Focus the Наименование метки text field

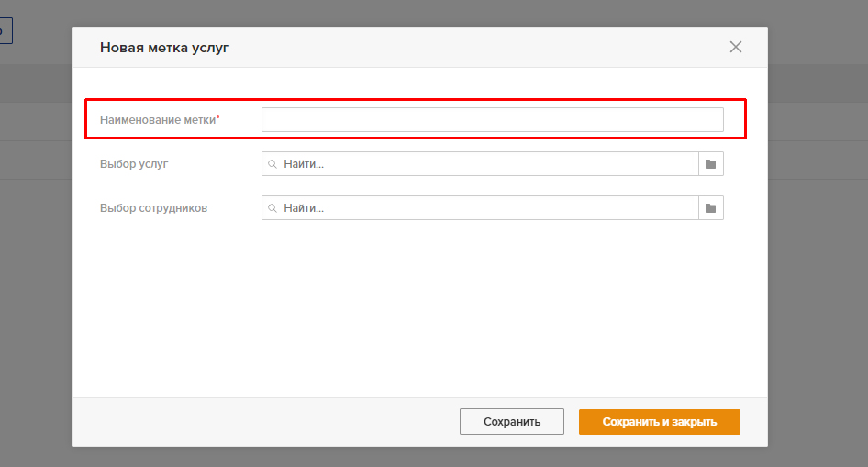492,119
